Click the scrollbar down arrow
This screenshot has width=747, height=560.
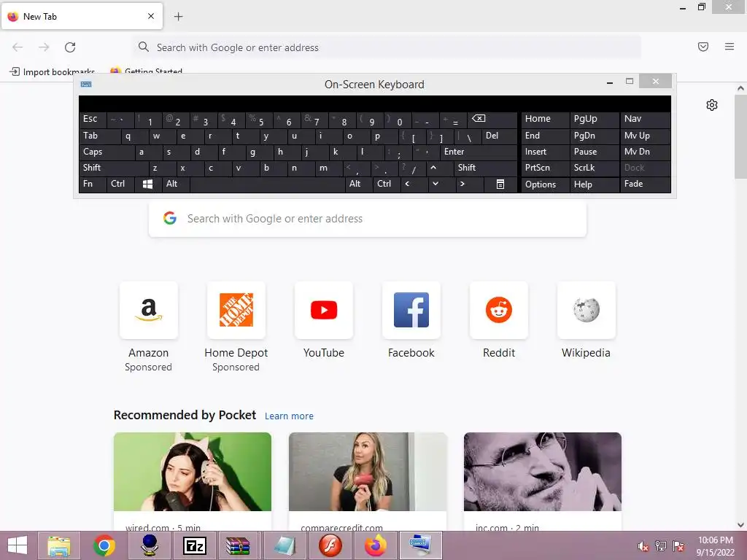[740, 525]
